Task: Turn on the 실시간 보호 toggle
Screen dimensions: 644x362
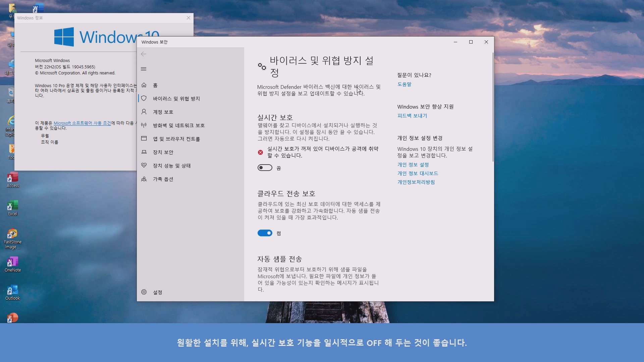Action: click(x=265, y=168)
